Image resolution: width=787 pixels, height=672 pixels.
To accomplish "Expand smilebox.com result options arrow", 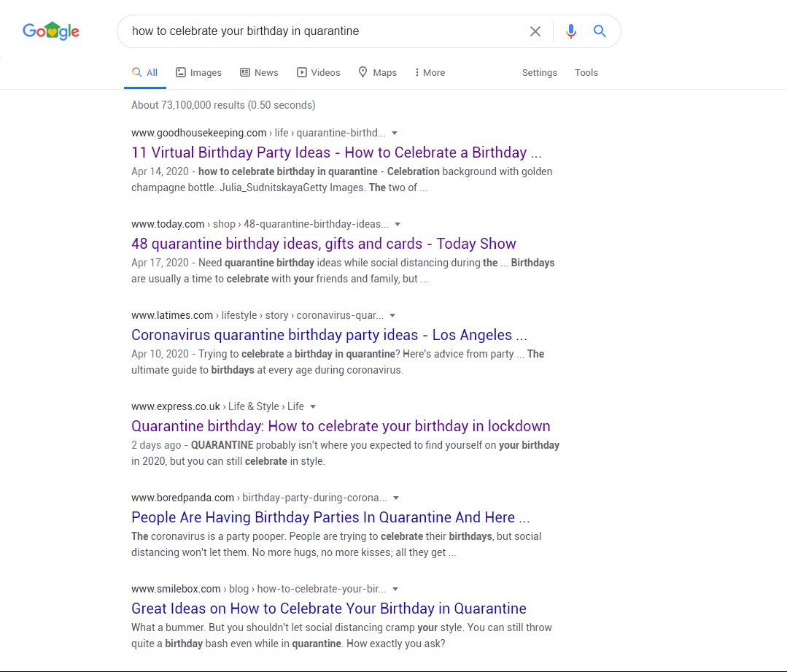I will (x=395, y=589).
